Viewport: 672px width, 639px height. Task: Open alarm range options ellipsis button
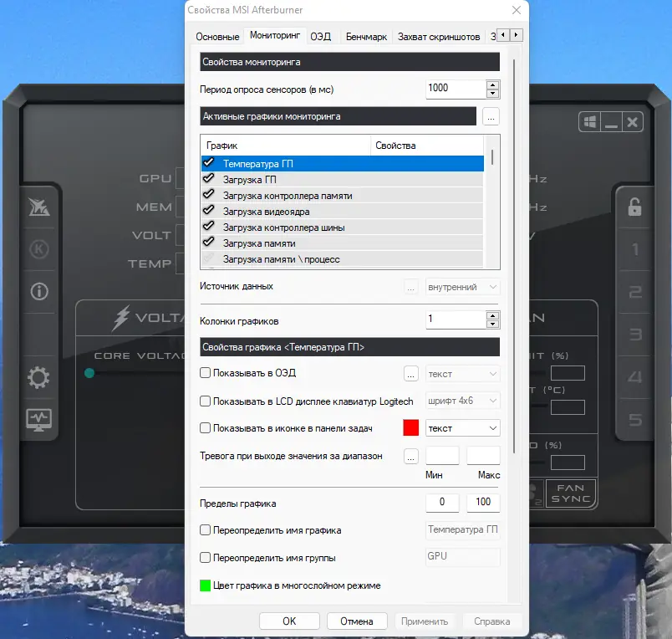click(410, 457)
